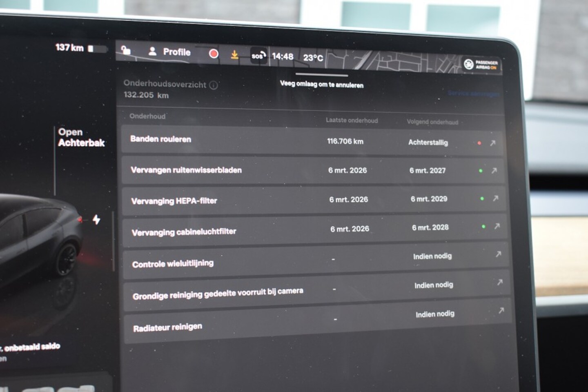Tap the 137 km range readout
The height and width of the screenshot is (392, 588).
tap(69, 48)
